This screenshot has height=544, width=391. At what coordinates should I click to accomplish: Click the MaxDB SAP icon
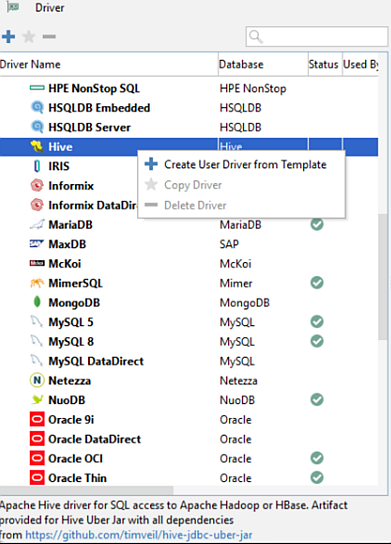pyautogui.click(x=37, y=244)
